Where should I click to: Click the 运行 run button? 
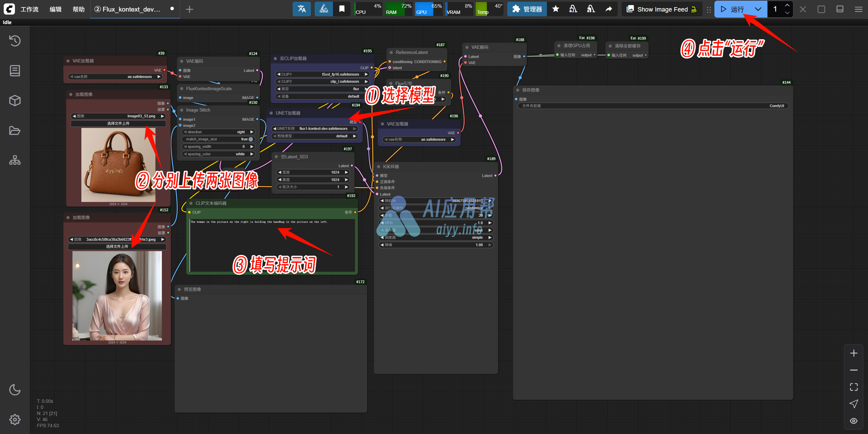(732, 9)
